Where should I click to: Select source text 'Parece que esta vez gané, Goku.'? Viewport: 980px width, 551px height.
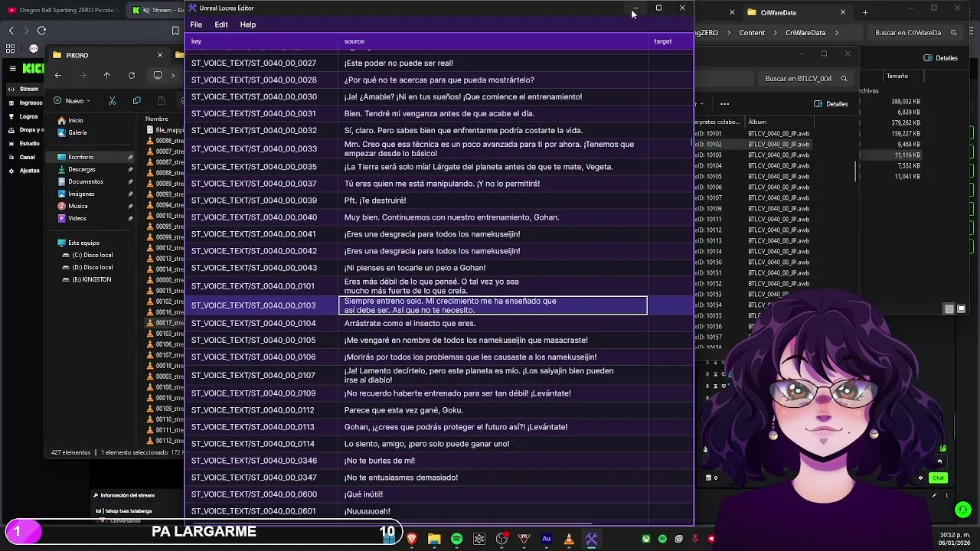click(x=403, y=410)
